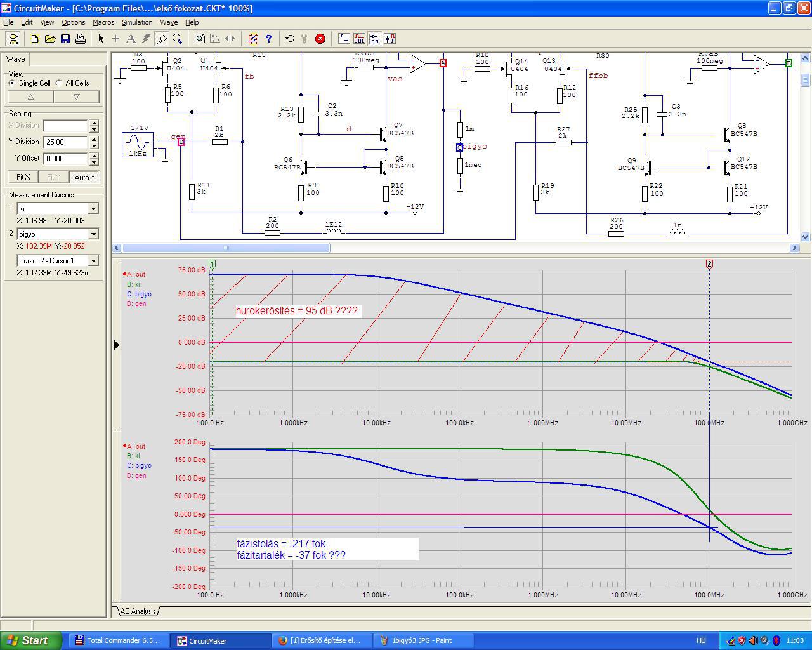Select the Zoom magnifier tool

pyautogui.click(x=178, y=39)
